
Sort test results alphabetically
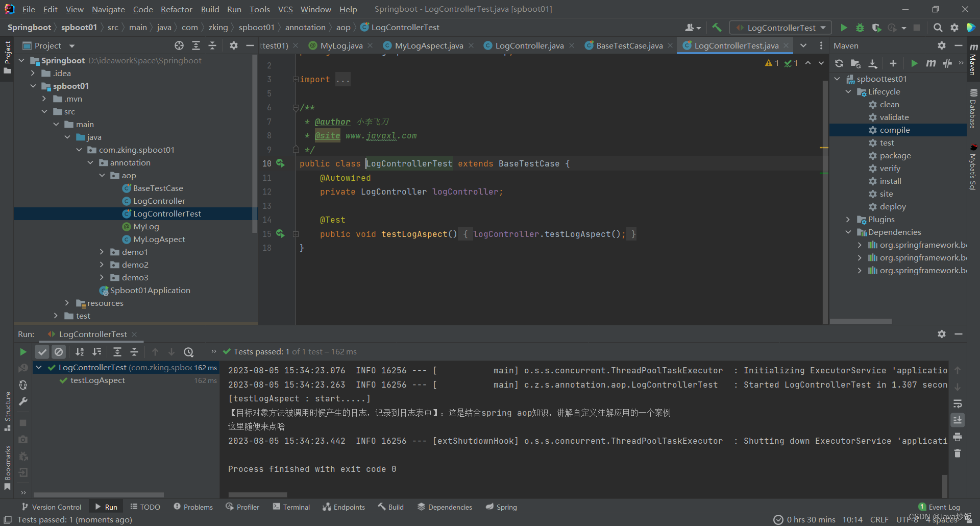point(80,352)
